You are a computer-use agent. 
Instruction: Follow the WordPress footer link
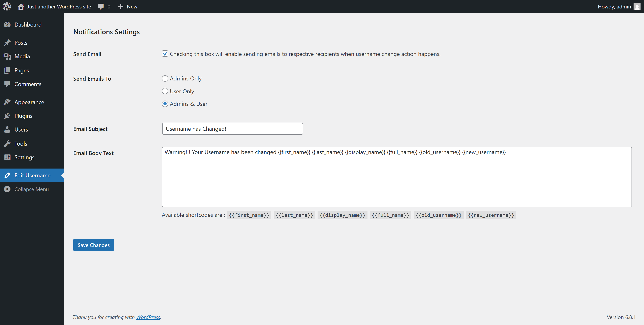pyautogui.click(x=148, y=317)
